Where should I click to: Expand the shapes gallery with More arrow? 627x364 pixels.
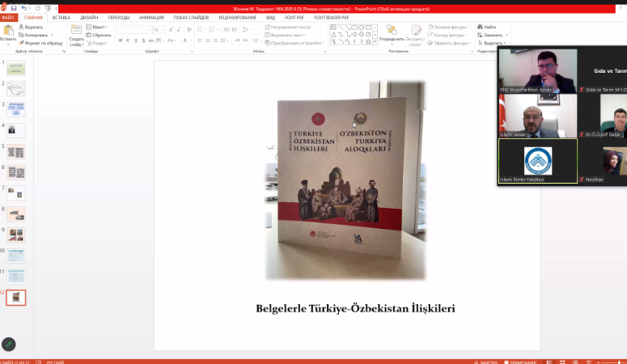point(375,41)
